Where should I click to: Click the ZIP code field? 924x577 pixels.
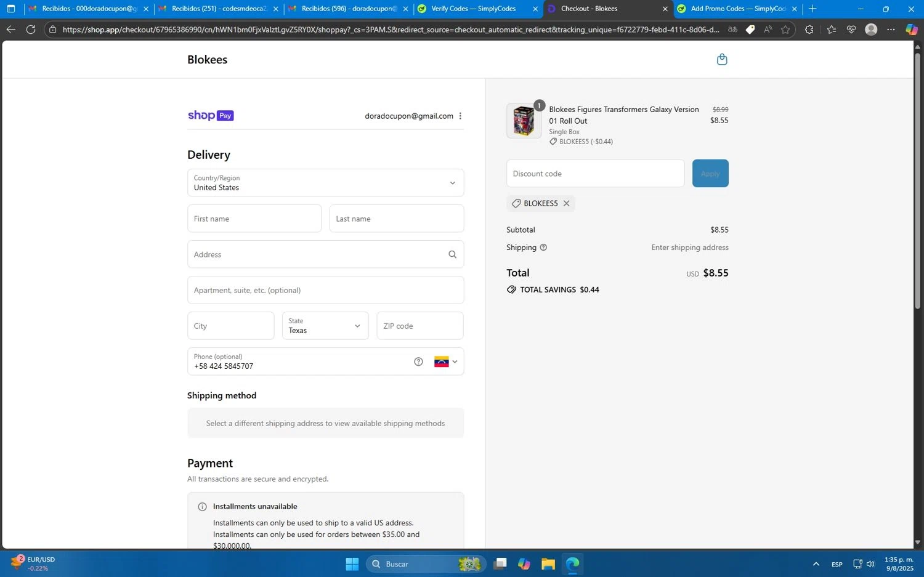[x=420, y=326]
